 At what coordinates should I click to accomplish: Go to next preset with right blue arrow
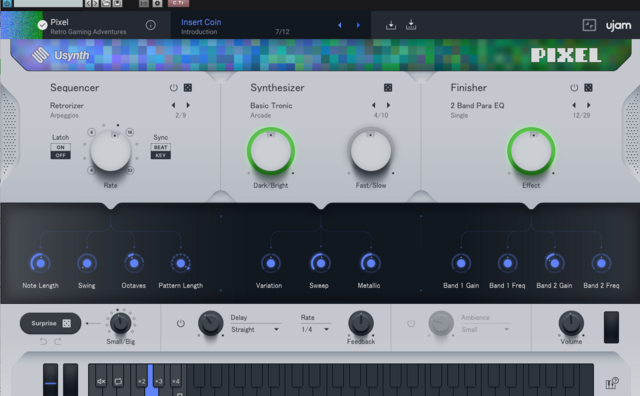pyautogui.click(x=358, y=25)
